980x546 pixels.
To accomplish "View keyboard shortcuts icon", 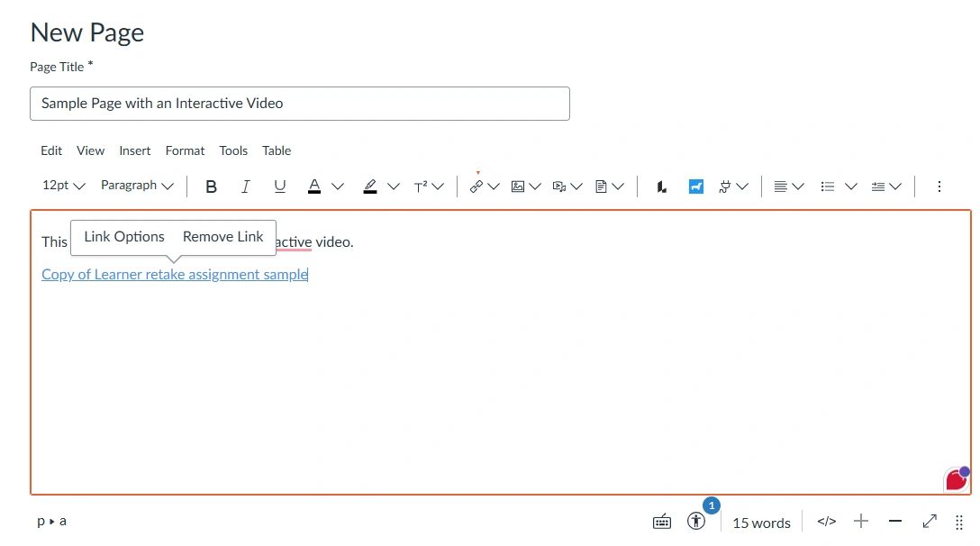I will point(662,522).
